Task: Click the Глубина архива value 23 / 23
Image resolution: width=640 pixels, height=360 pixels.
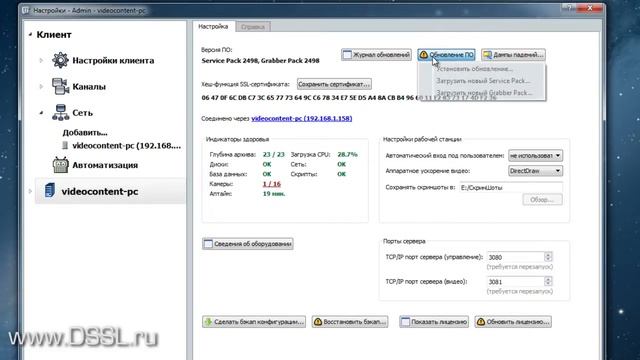Action: (273, 154)
